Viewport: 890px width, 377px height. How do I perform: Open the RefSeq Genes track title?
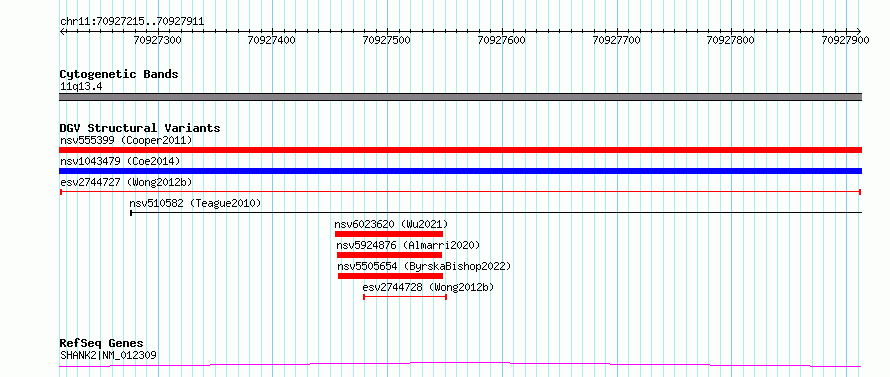click(x=102, y=344)
